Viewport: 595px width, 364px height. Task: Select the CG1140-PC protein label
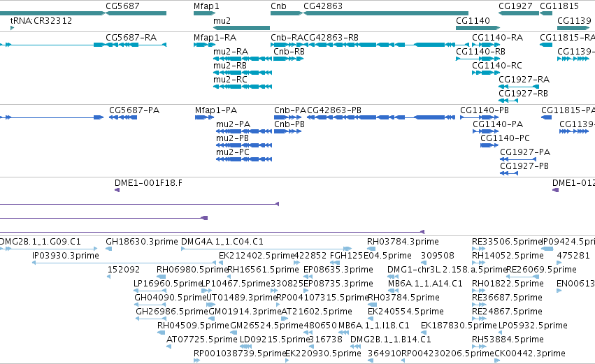[x=505, y=138]
